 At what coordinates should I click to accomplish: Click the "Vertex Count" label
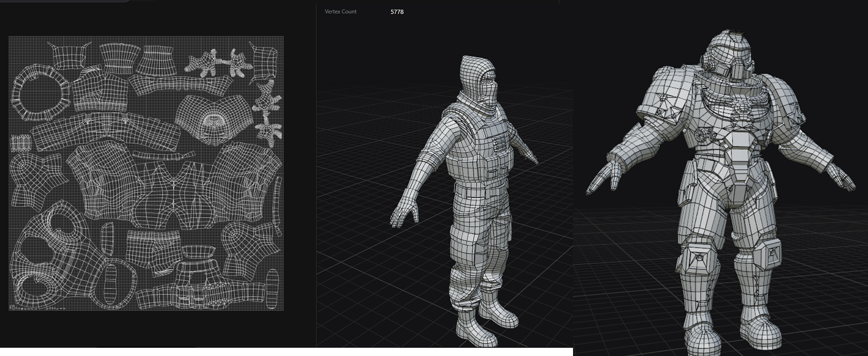[341, 12]
